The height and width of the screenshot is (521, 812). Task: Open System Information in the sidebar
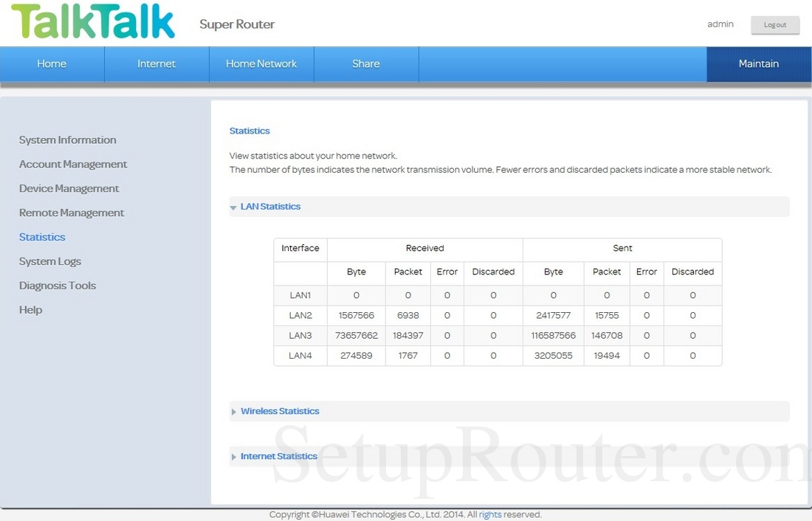click(67, 140)
